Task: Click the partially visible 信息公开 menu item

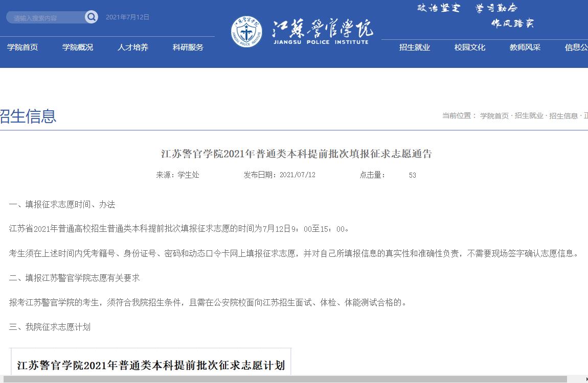Action: click(577, 47)
